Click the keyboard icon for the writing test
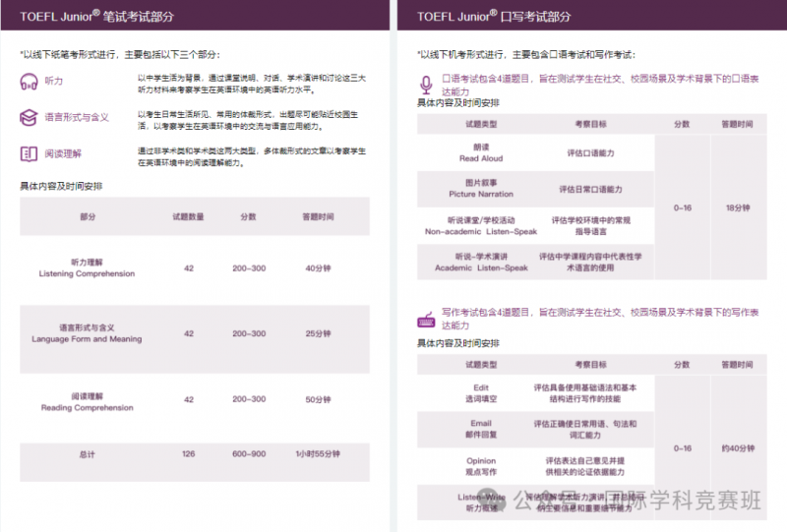This screenshot has width=787, height=532. pyautogui.click(x=427, y=320)
